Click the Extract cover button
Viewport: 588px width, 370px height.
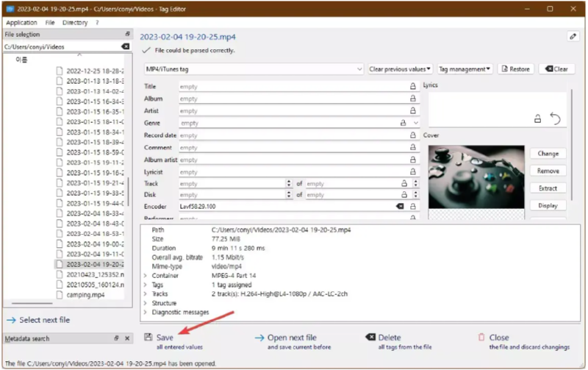point(548,188)
